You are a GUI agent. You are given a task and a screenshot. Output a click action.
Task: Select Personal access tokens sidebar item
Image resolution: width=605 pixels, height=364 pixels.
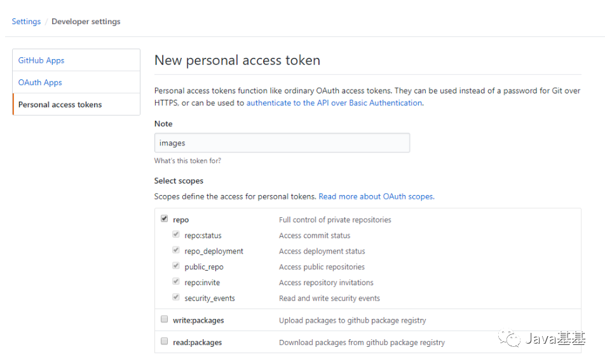tap(60, 105)
